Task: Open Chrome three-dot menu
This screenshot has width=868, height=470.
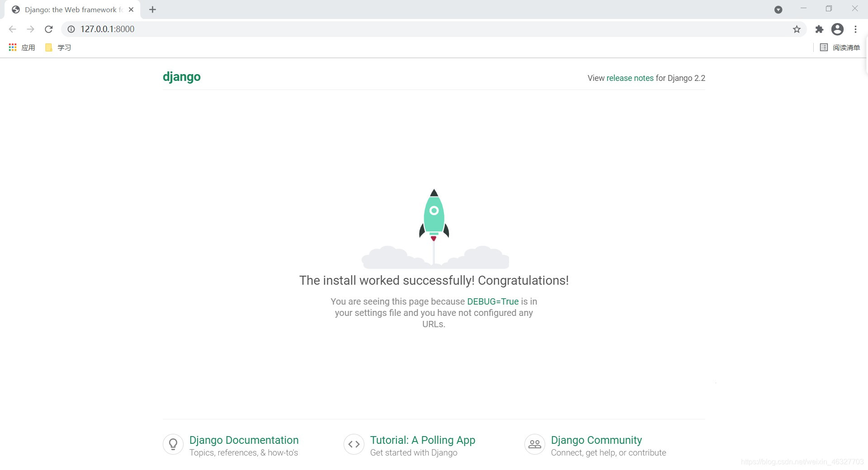Action: click(x=855, y=29)
